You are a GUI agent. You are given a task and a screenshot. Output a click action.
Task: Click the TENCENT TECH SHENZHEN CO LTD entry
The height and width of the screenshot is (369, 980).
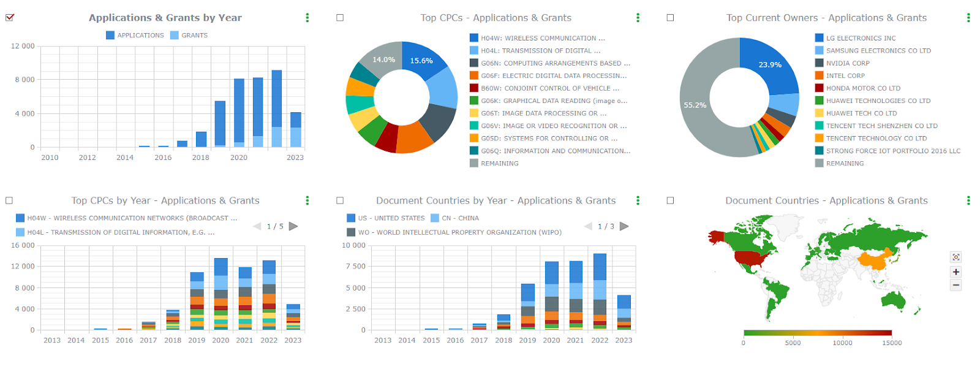click(876, 126)
